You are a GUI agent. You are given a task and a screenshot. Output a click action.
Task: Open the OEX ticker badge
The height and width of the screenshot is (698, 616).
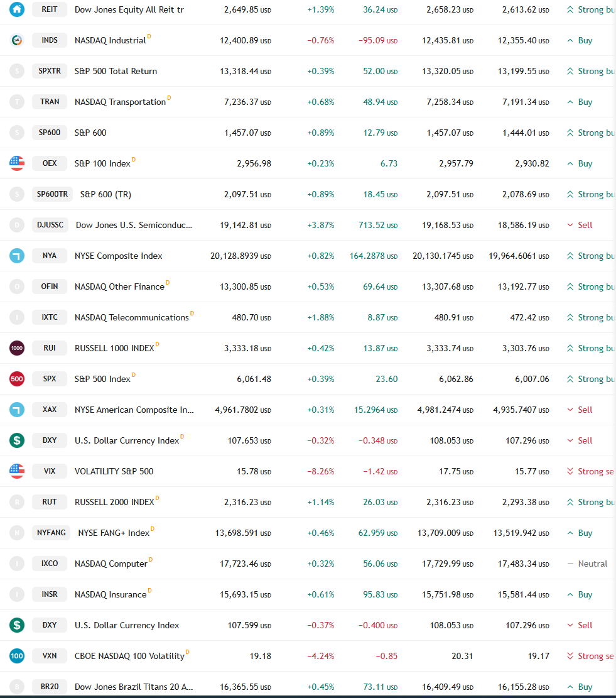coord(50,163)
